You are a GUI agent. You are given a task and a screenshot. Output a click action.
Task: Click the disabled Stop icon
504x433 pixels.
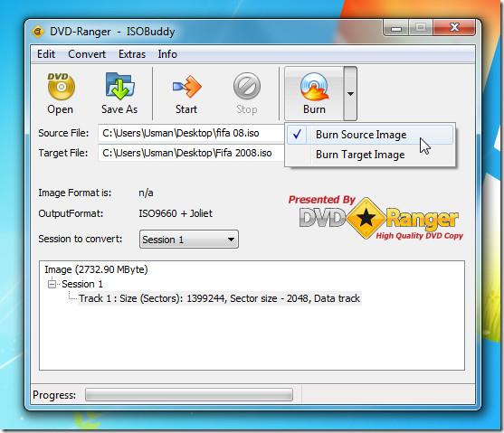coord(247,86)
